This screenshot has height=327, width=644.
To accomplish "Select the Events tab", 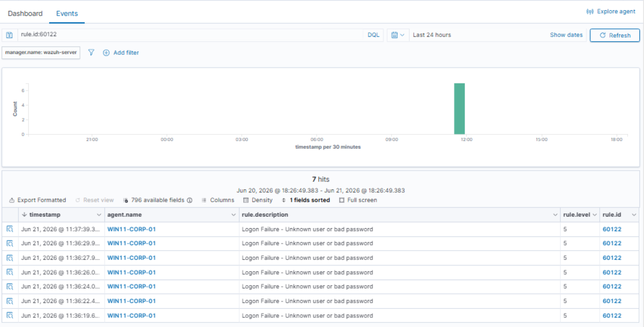I will (x=67, y=13).
